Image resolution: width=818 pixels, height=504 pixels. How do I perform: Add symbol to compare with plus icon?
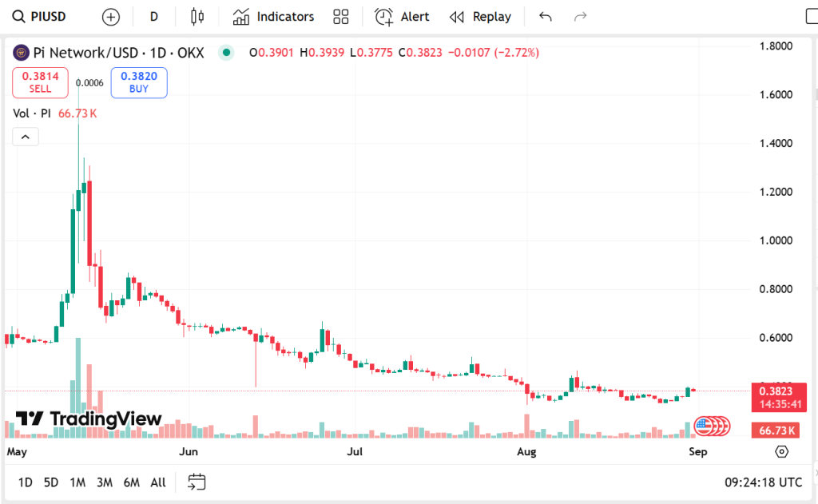(110, 18)
